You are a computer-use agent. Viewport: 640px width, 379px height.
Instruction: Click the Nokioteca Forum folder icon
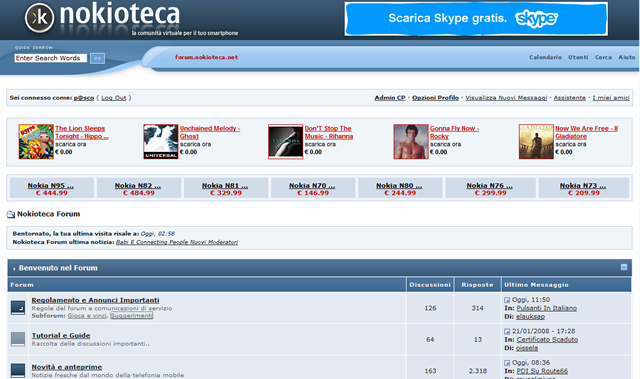tap(11, 214)
